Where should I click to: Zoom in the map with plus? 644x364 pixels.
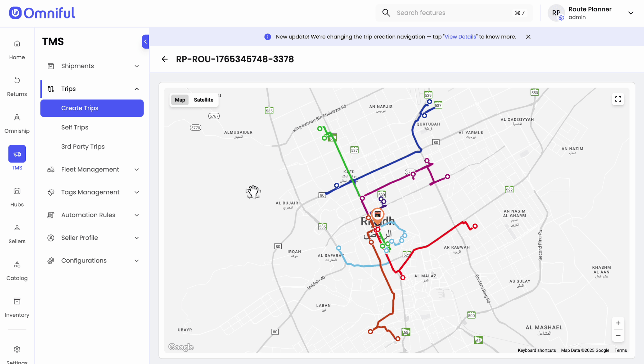coord(618,323)
